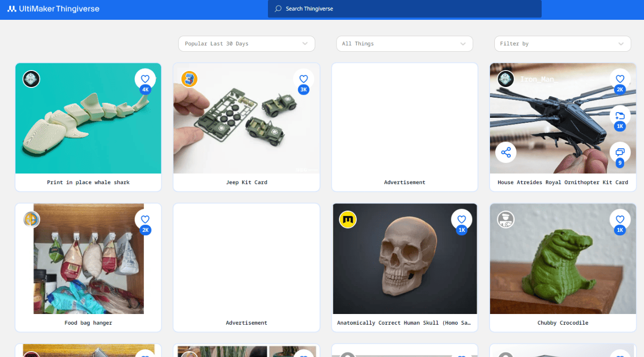Share the Ornithopter Kit Card
Screen dimensions: 644x357
[x=506, y=153]
